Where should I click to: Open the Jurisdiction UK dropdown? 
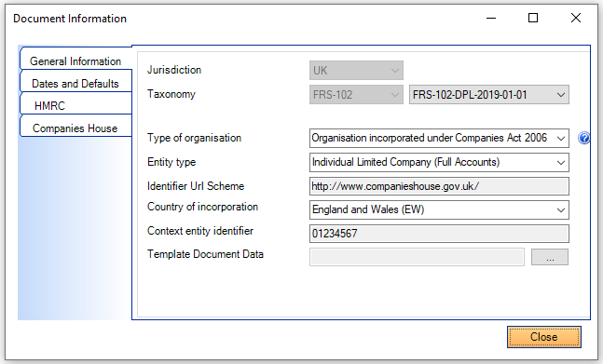(x=356, y=70)
